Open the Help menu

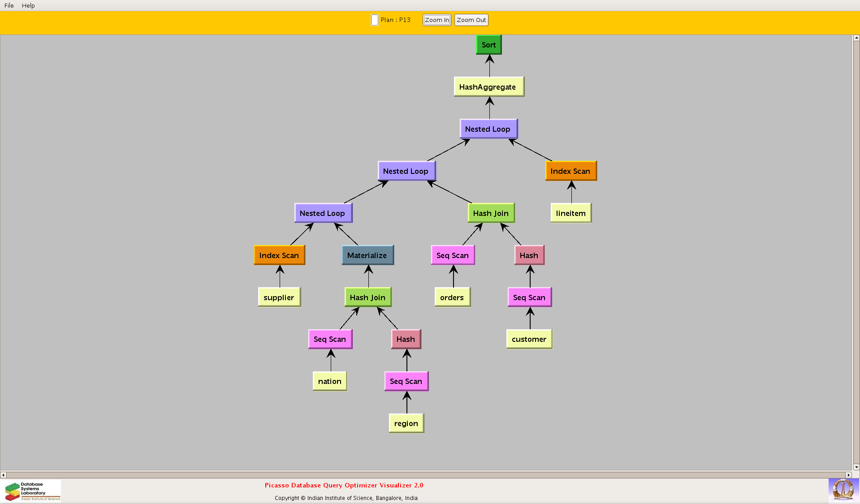28,5
